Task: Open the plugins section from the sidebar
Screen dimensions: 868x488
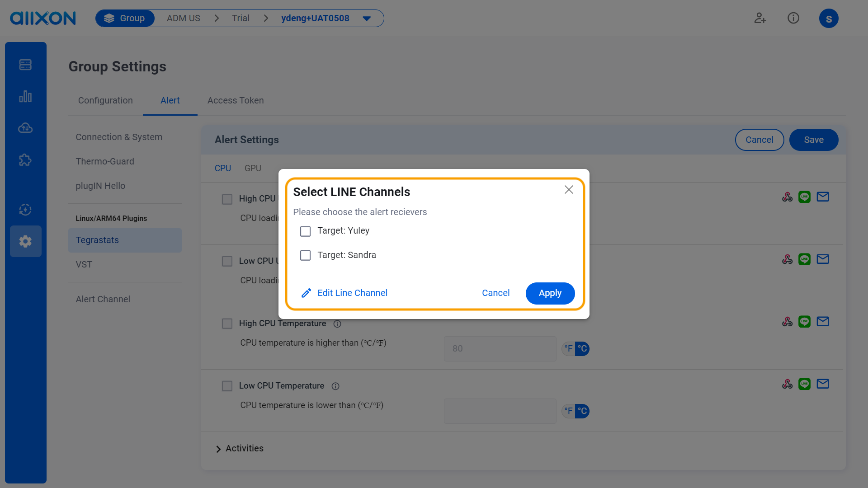Action: [25, 160]
